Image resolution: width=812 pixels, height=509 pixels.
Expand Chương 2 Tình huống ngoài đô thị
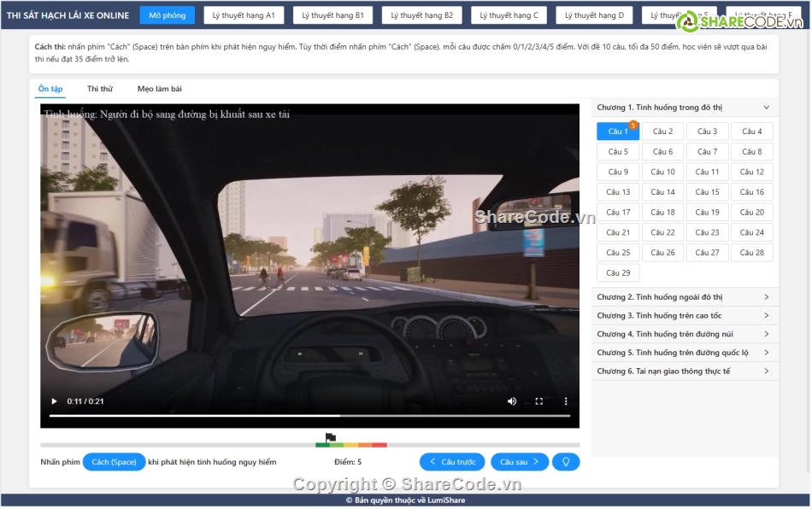[x=684, y=297]
